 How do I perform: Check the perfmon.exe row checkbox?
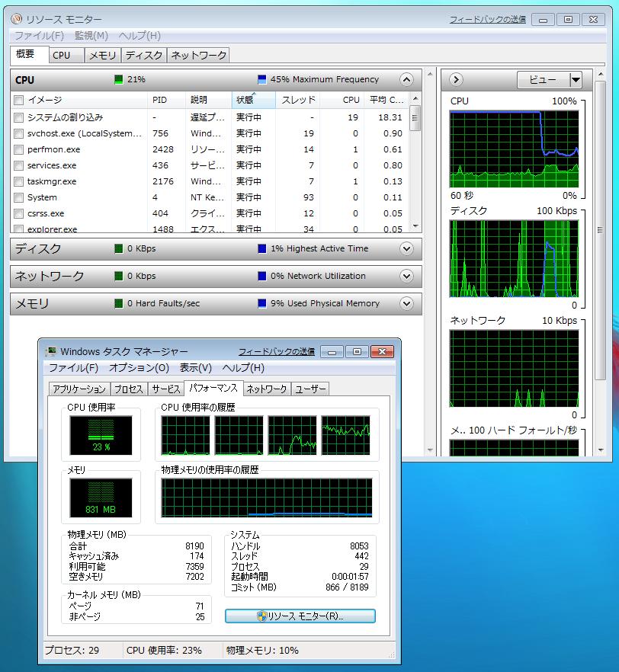point(19,149)
